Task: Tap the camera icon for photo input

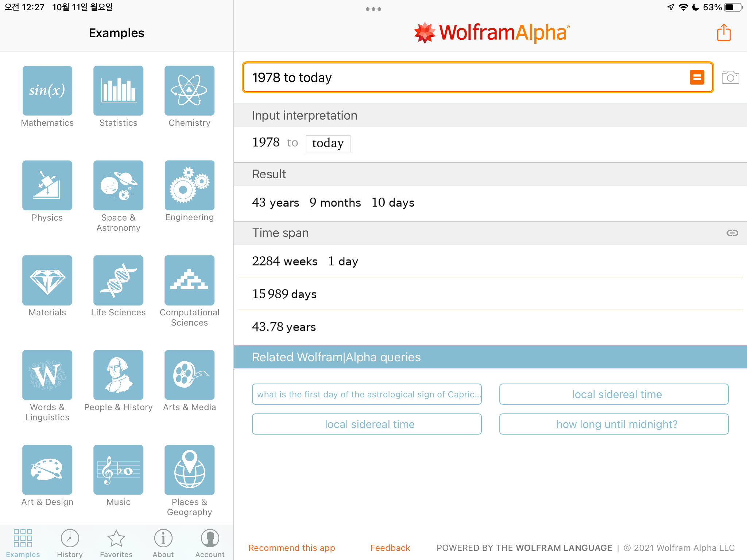Action: pos(730,78)
